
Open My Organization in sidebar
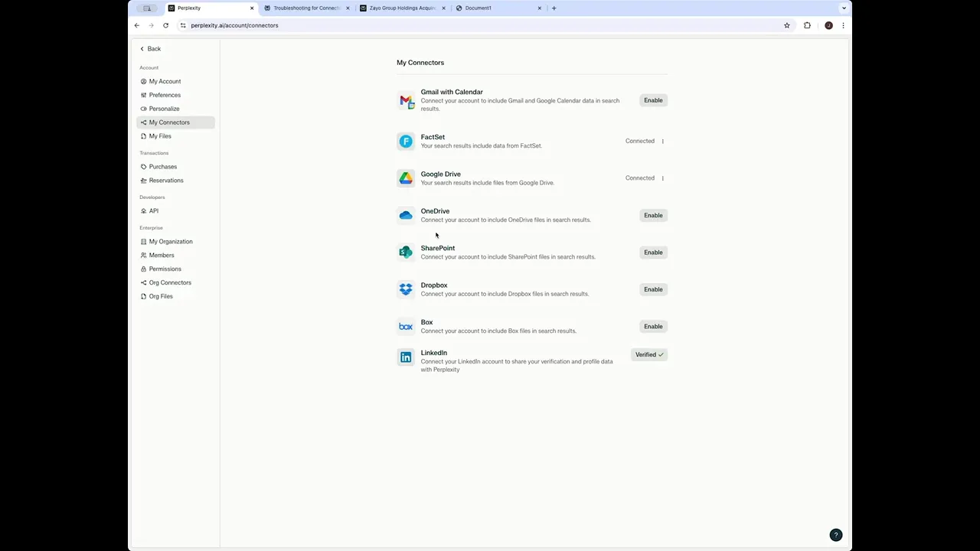click(x=175, y=242)
